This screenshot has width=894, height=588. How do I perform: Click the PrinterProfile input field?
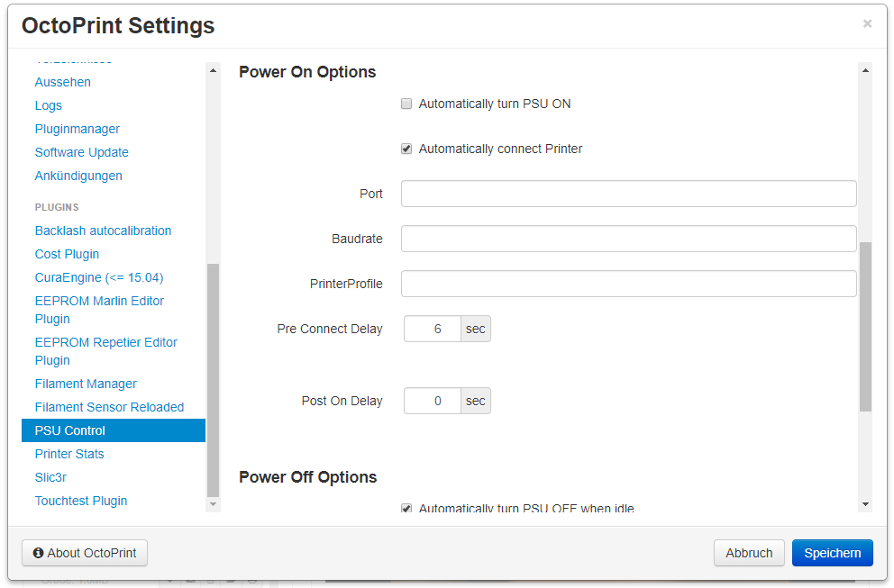(628, 284)
